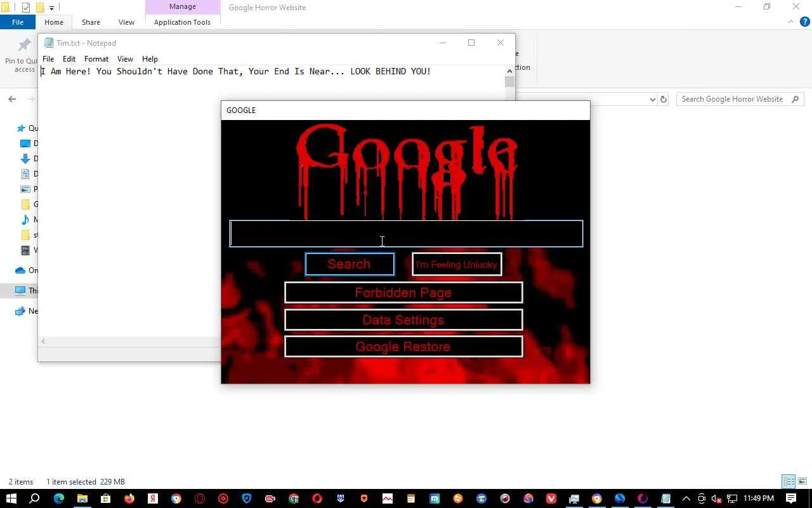Click the muted speaker volume tray icon

(716, 498)
